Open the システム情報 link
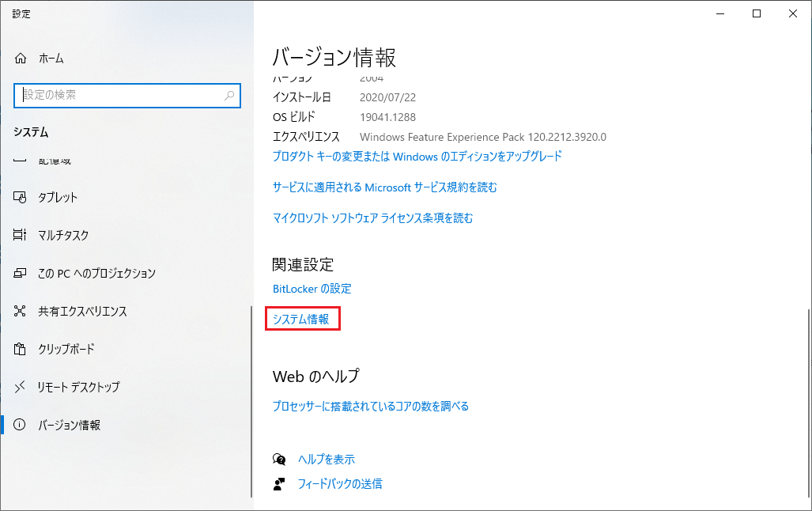 point(301,320)
